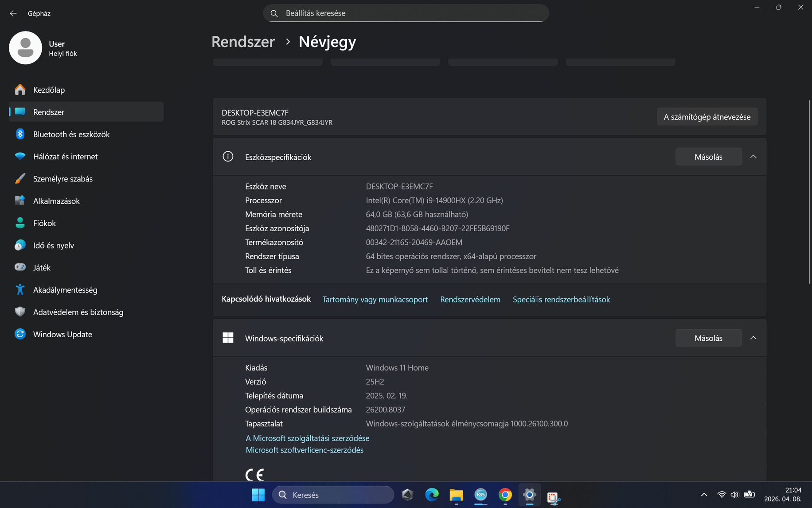Image resolution: width=812 pixels, height=508 pixels.
Task: Click the settings page vertical scrollbar
Action: point(809,192)
